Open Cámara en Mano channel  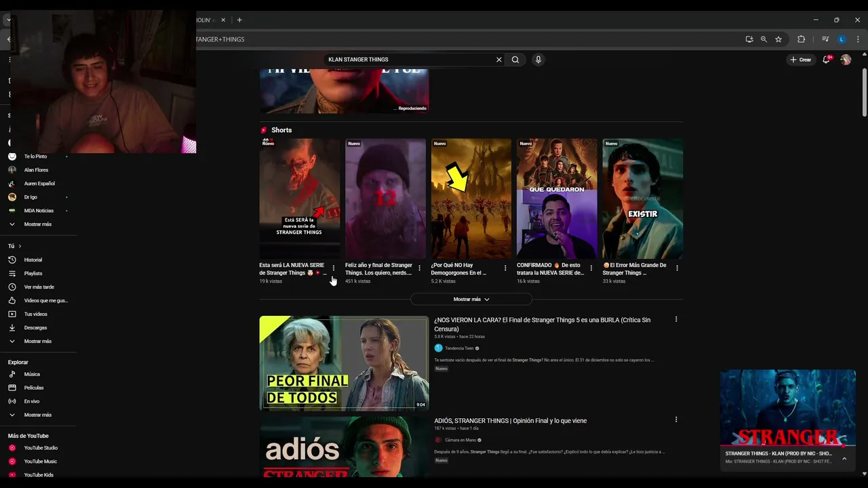pos(460,440)
